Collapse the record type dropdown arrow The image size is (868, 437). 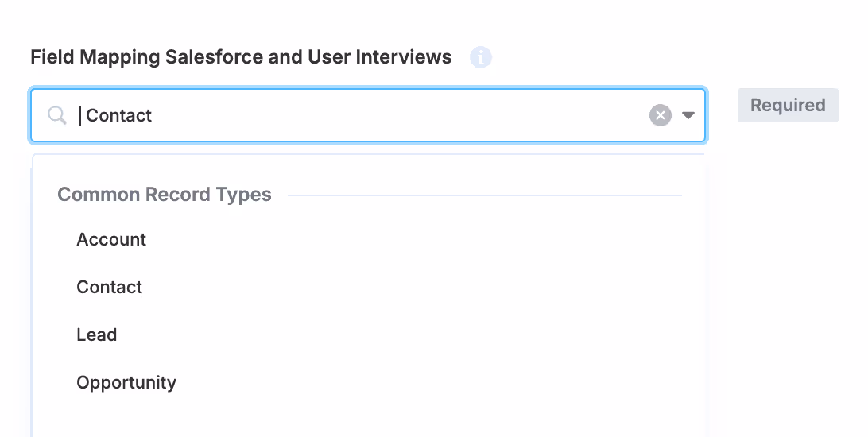pos(688,116)
